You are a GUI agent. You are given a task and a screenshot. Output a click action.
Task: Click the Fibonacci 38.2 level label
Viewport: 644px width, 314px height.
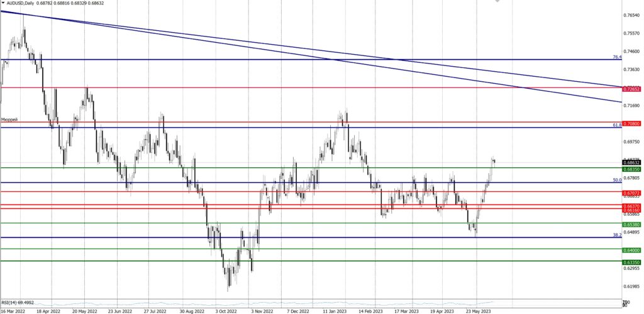point(617,235)
